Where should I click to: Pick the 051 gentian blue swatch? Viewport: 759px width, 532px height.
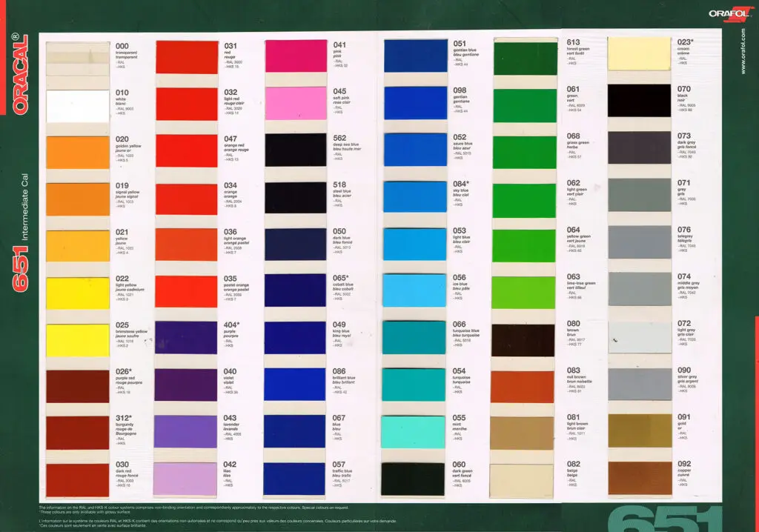tap(415, 56)
